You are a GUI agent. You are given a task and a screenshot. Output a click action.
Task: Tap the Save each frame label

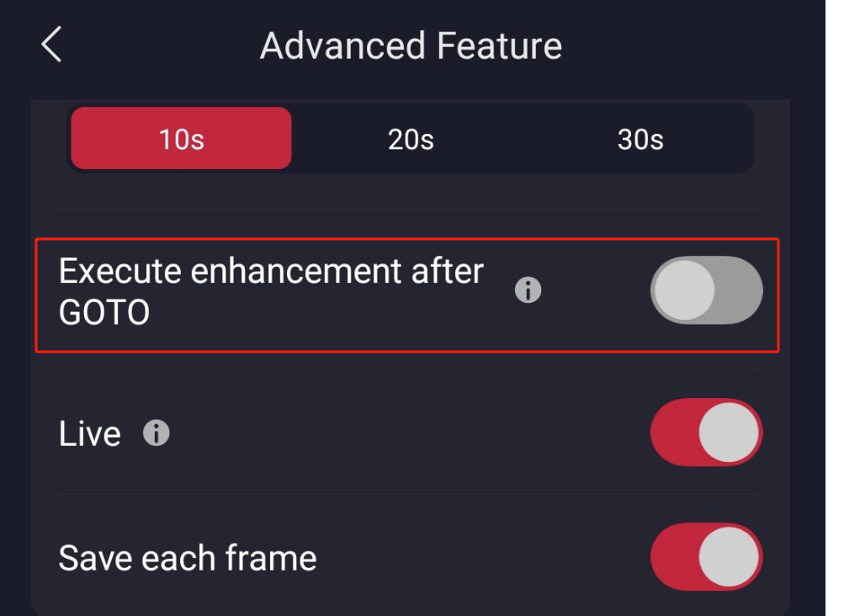click(x=187, y=558)
